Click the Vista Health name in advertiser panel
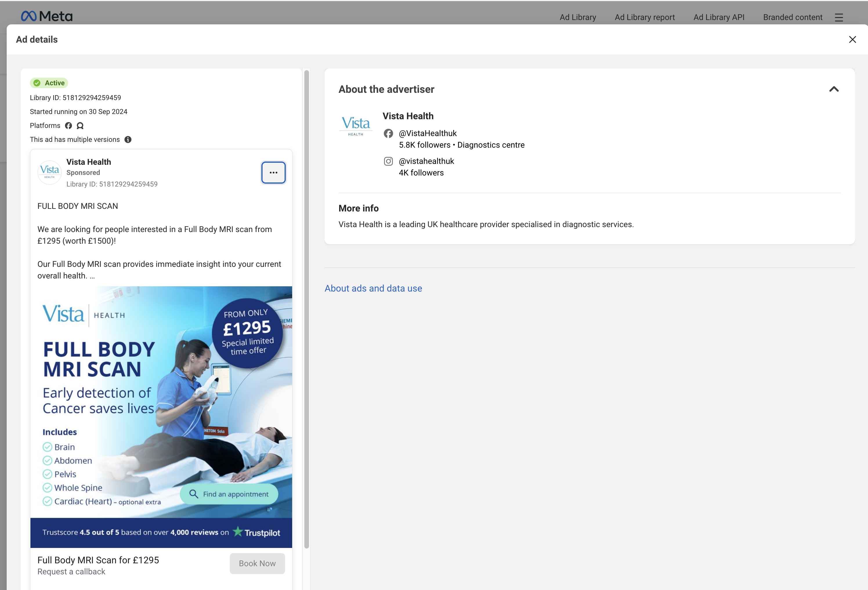The width and height of the screenshot is (868, 590). pyautogui.click(x=408, y=116)
